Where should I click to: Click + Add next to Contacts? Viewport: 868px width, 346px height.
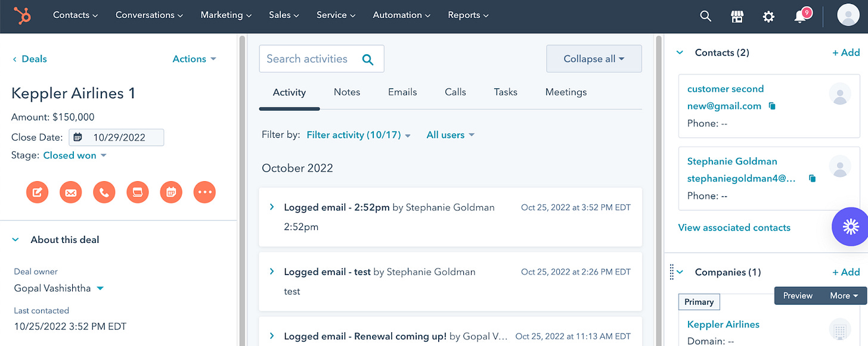coord(846,53)
